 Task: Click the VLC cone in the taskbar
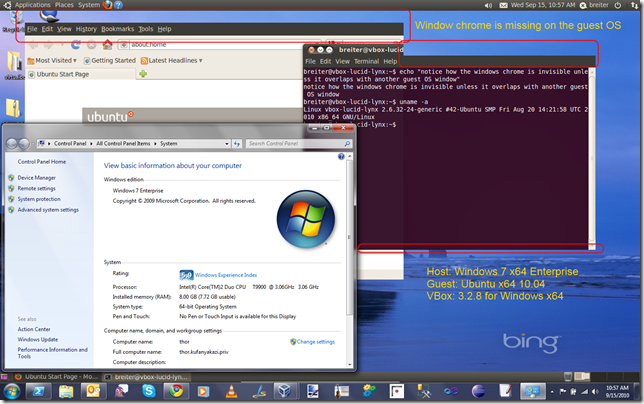point(231,390)
